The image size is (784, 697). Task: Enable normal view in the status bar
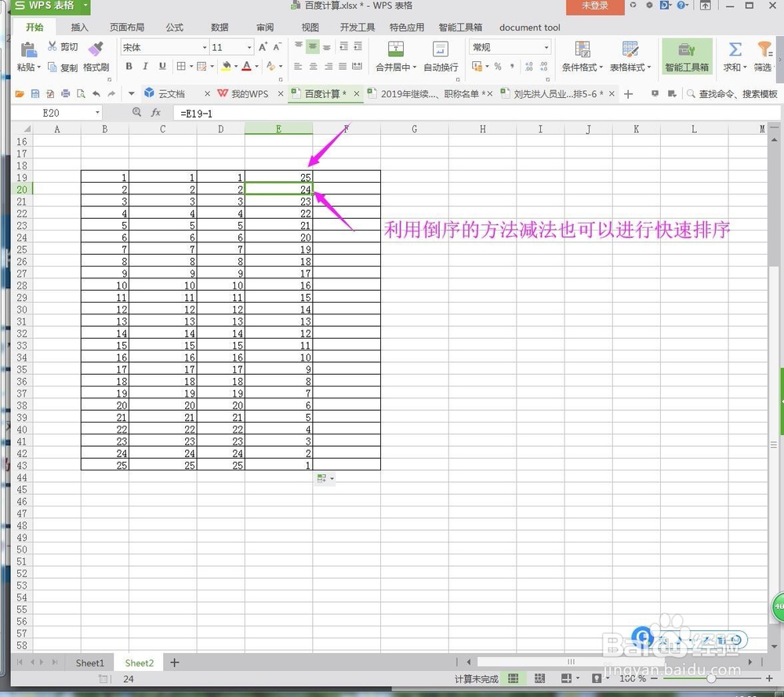514,678
